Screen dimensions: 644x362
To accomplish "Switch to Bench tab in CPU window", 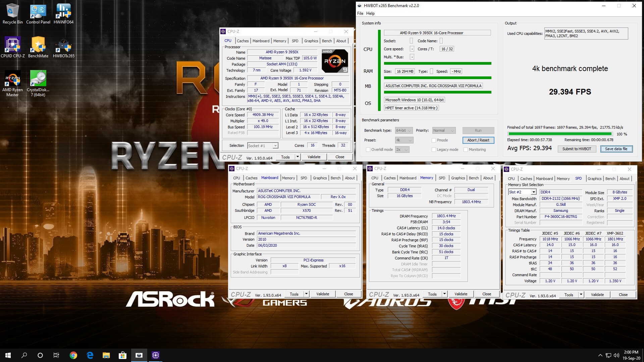I will (x=327, y=41).
